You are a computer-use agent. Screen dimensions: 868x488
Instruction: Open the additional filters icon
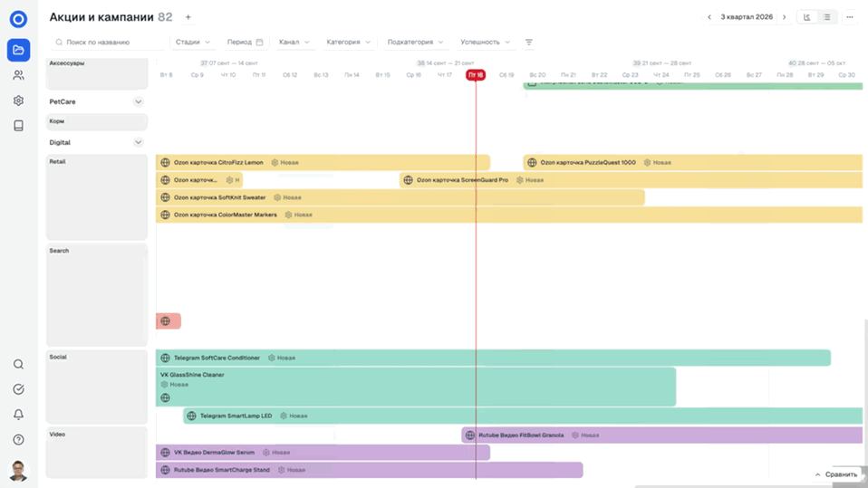(528, 42)
